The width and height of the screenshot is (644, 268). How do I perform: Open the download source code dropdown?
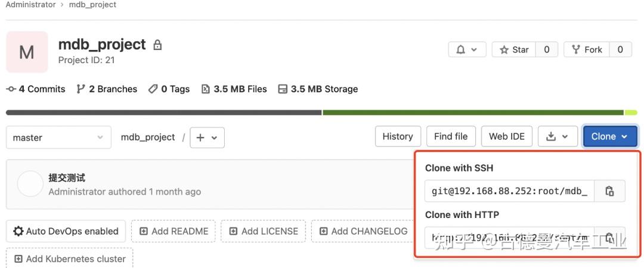[x=558, y=136]
